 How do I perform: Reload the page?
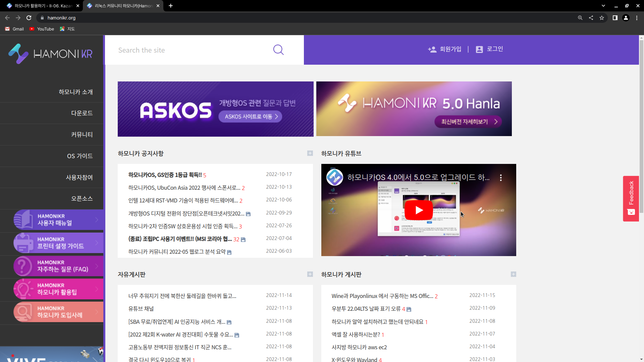pyautogui.click(x=29, y=18)
